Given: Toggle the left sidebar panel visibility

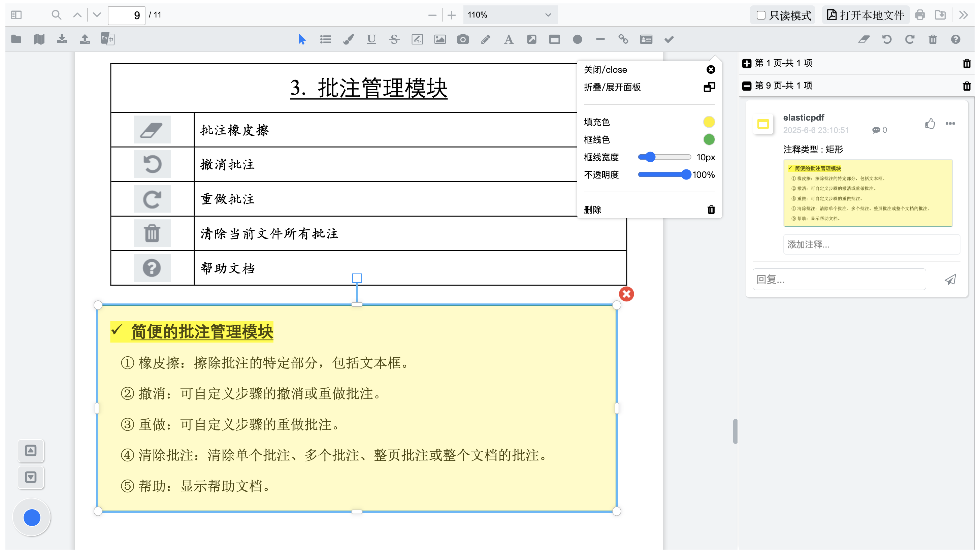Looking at the screenshot, I should pos(16,15).
